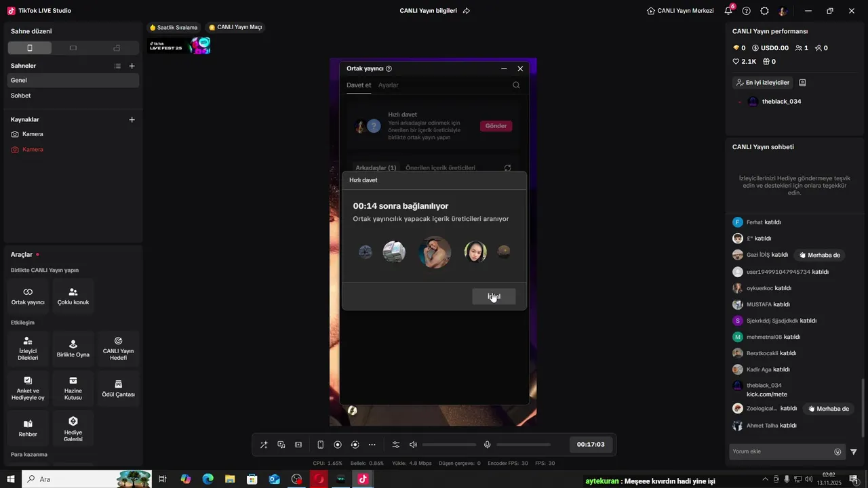Minimize the Ortak yayıncı window

(x=504, y=68)
